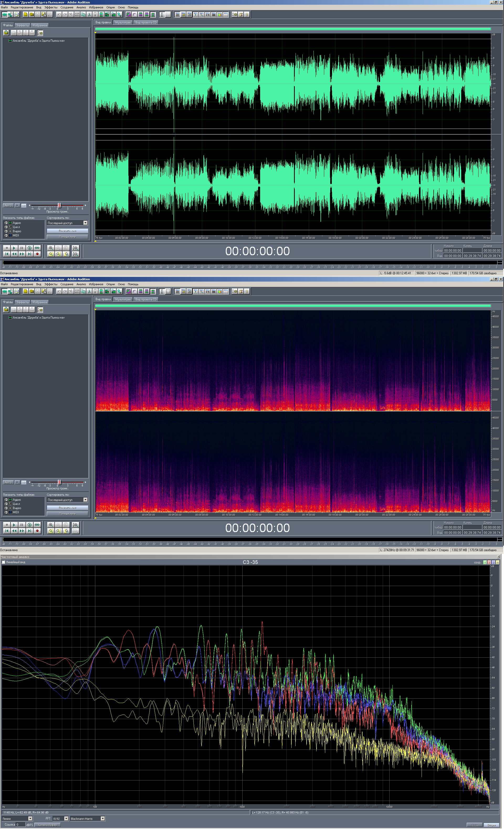Open 'Последний доступ' sort dropdown in top window
Viewport: 504px width, 829px height.
coord(85,223)
